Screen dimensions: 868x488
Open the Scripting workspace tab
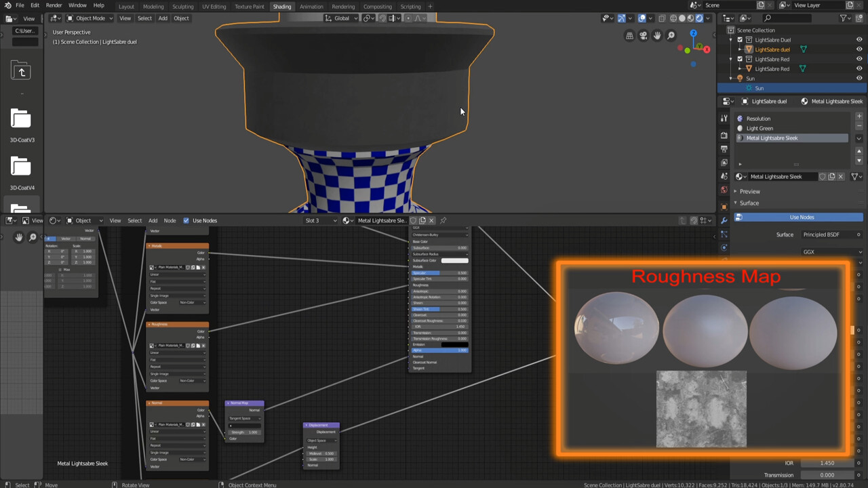[409, 6]
